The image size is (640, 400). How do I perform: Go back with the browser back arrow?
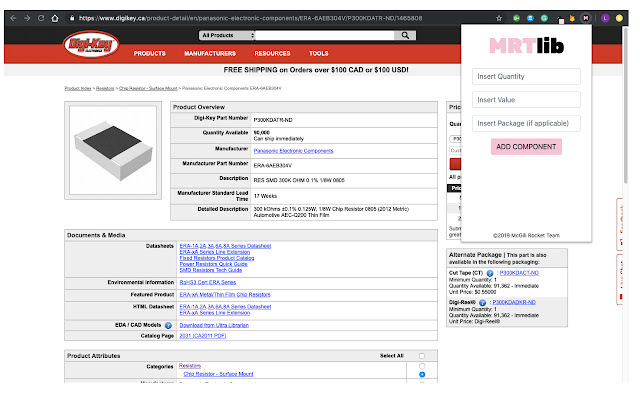13,18
